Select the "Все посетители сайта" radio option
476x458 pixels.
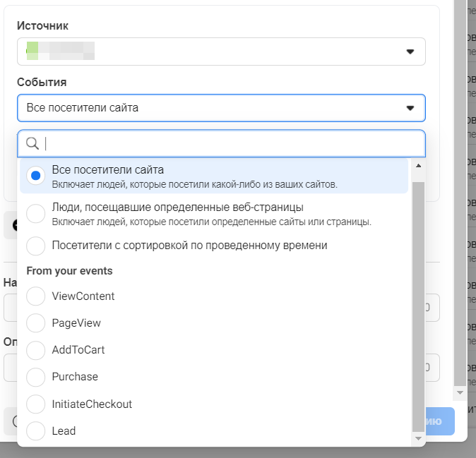(x=36, y=176)
